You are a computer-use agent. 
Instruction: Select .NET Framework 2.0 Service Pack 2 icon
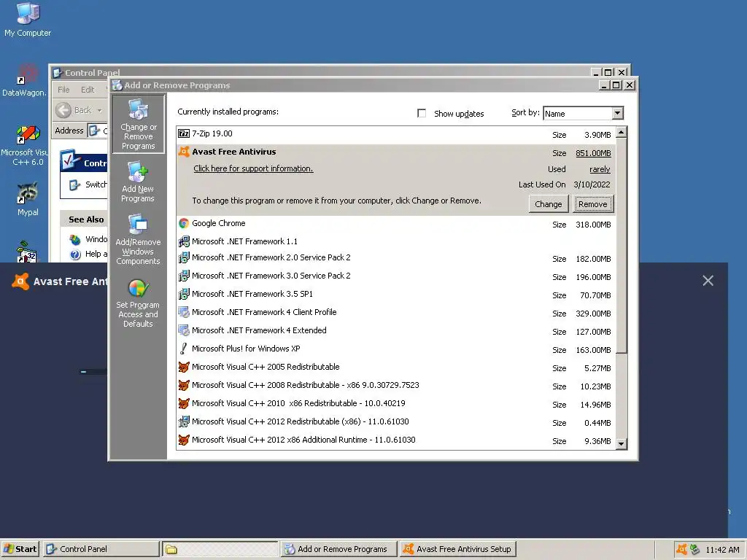pyautogui.click(x=184, y=257)
